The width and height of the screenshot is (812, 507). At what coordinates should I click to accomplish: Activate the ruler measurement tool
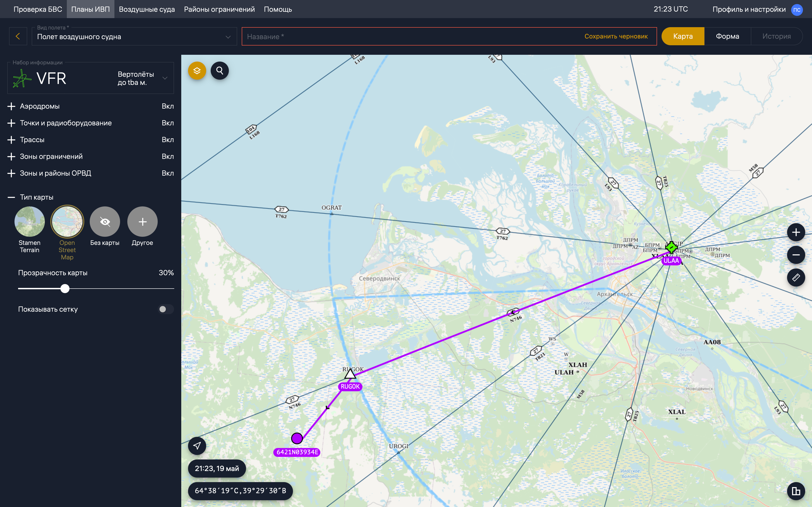tap(796, 277)
